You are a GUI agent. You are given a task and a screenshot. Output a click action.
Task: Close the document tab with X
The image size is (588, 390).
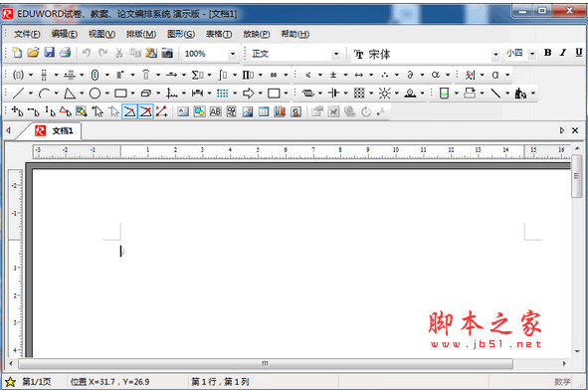click(x=575, y=130)
